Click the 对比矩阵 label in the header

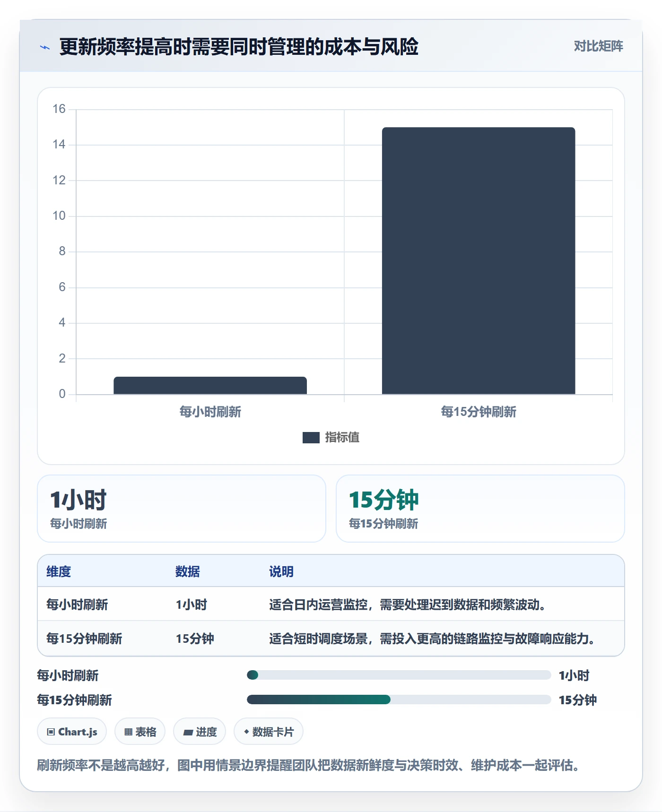click(598, 46)
